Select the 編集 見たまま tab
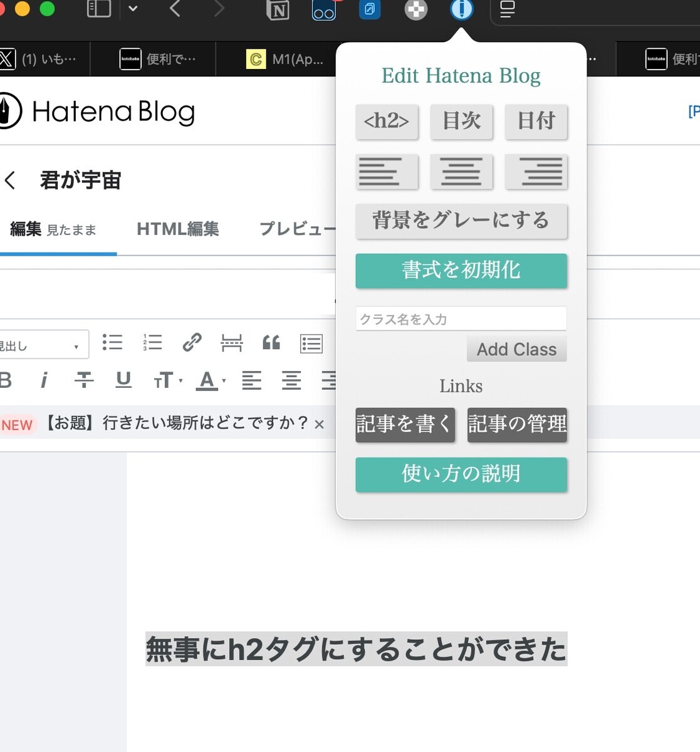This screenshot has width=700, height=752. pos(53,229)
